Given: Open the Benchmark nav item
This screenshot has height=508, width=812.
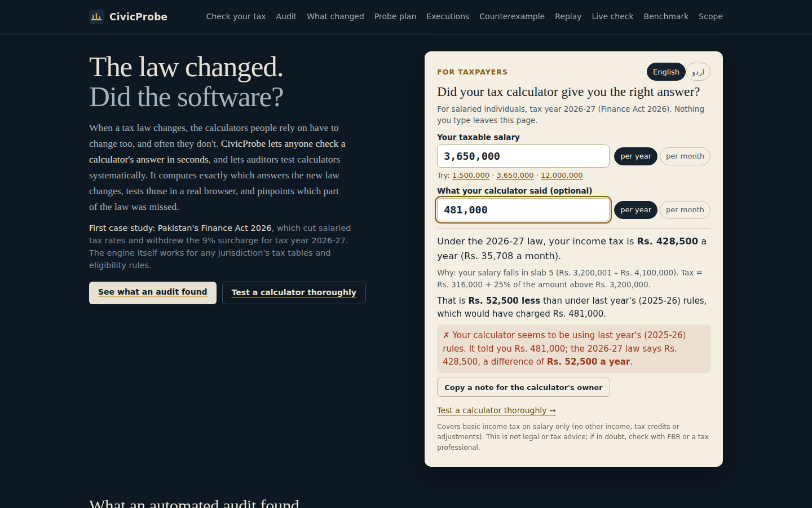Looking at the screenshot, I should (666, 16).
